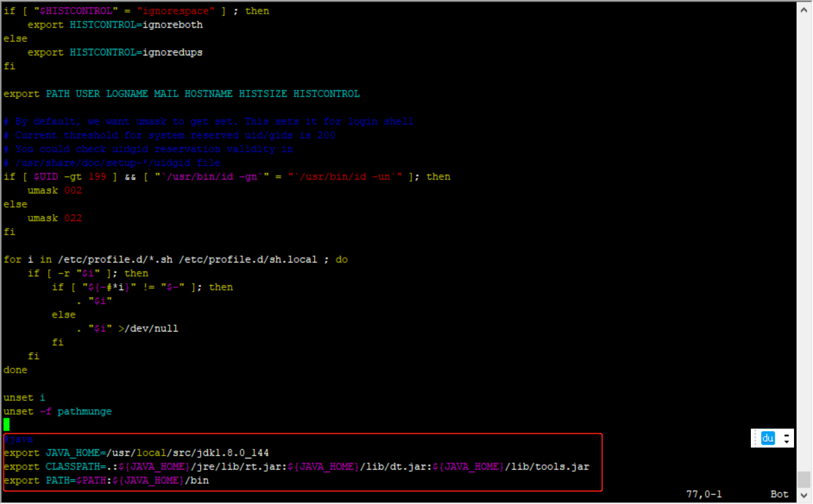
Task: Click '>/dev/null' redirect text
Action: pyautogui.click(x=148, y=329)
